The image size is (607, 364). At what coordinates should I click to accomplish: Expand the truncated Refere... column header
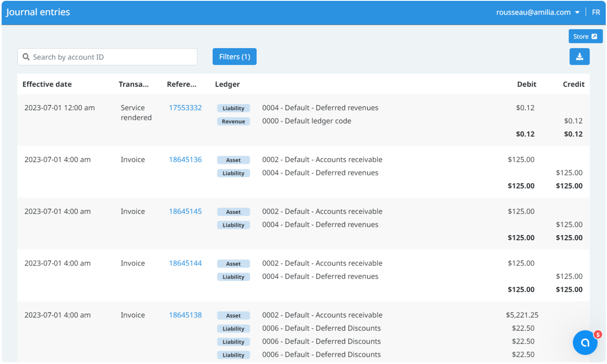[181, 84]
